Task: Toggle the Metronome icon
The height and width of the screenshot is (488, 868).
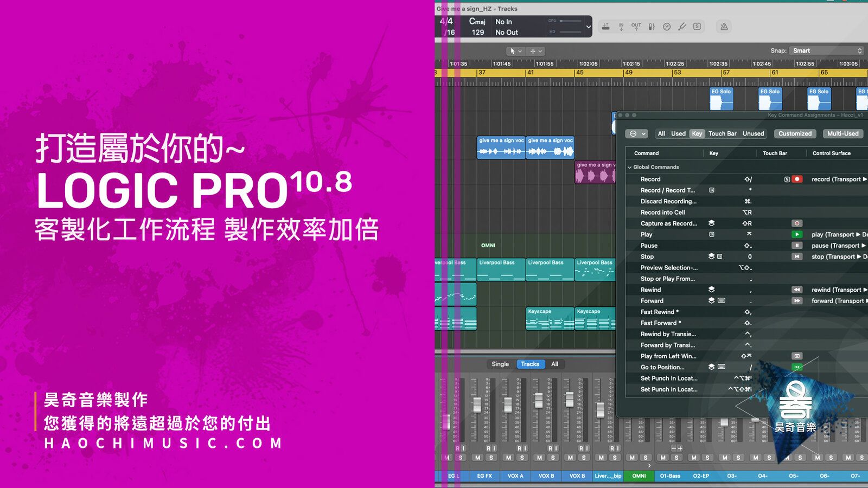Action: 724,27
